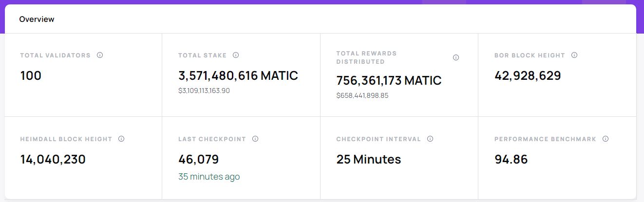644x202 pixels.
Task: Open the last checkpoint number 46,079
Action: [x=199, y=160]
